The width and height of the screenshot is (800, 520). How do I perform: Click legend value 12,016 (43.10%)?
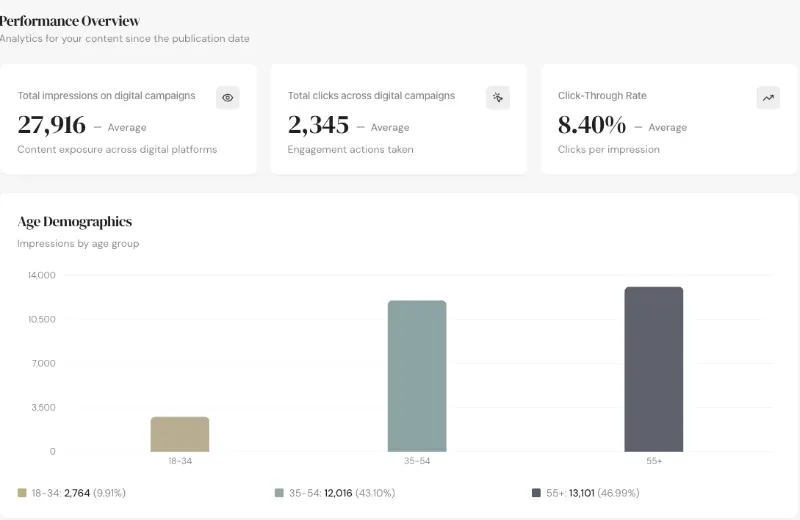(x=360, y=493)
